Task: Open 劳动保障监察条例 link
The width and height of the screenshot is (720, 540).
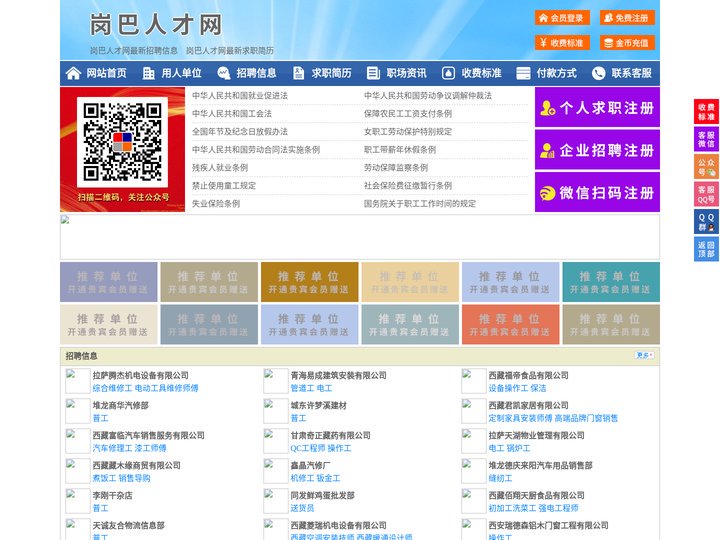Action: (x=396, y=168)
